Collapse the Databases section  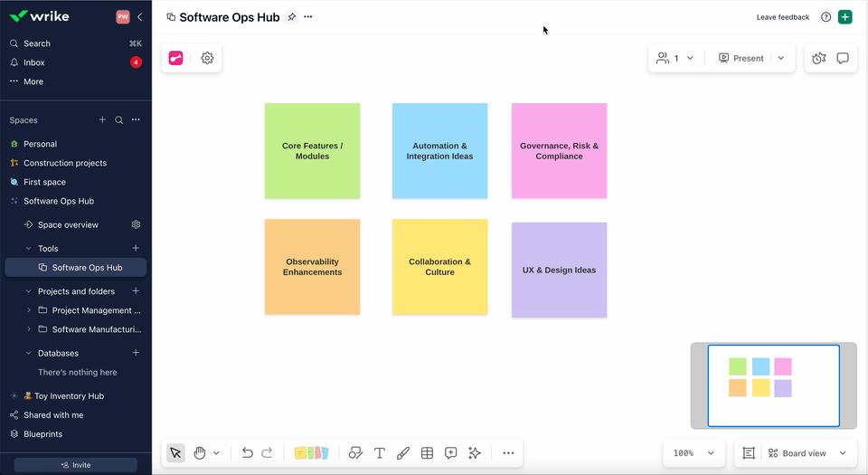tap(29, 353)
